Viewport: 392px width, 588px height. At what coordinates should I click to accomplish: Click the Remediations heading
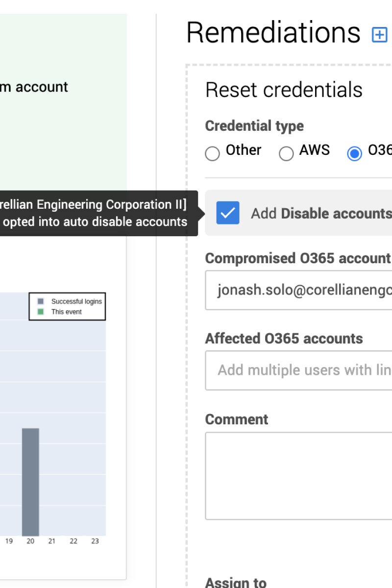[273, 33]
